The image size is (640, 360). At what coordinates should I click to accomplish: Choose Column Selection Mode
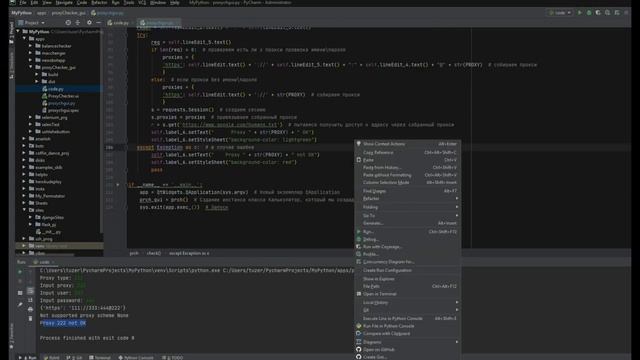click(407, 182)
